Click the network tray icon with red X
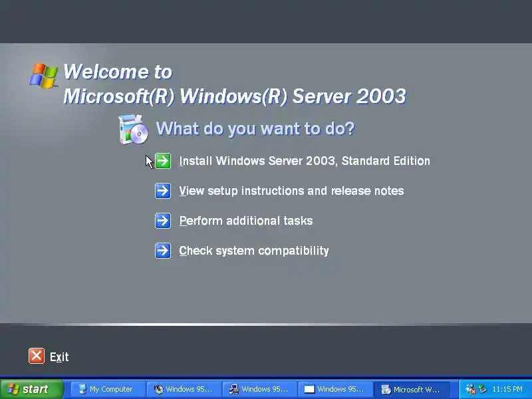Image resolution: width=532 pixels, height=399 pixels. pos(471,389)
